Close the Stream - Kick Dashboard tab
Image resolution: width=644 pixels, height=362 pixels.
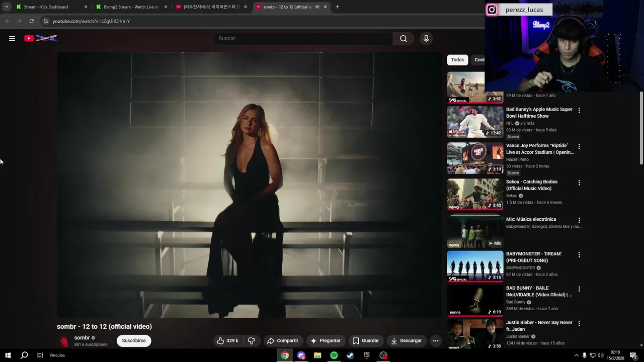click(86, 7)
